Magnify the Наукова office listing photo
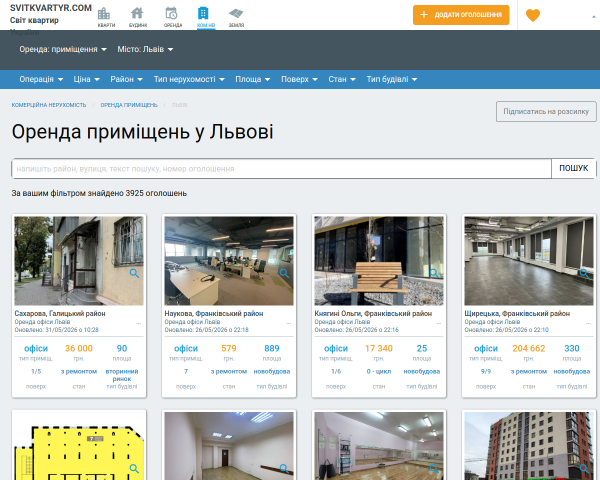Image resolution: width=600 pixels, height=480 pixels. point(284,273)
